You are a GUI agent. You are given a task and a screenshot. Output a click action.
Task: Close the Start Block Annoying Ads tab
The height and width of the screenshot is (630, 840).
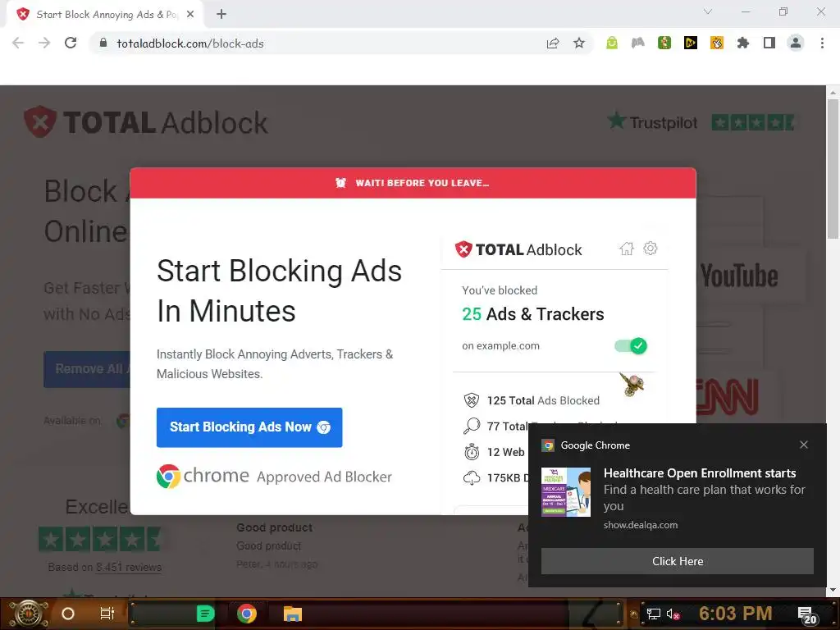click(x=190, y=15)
